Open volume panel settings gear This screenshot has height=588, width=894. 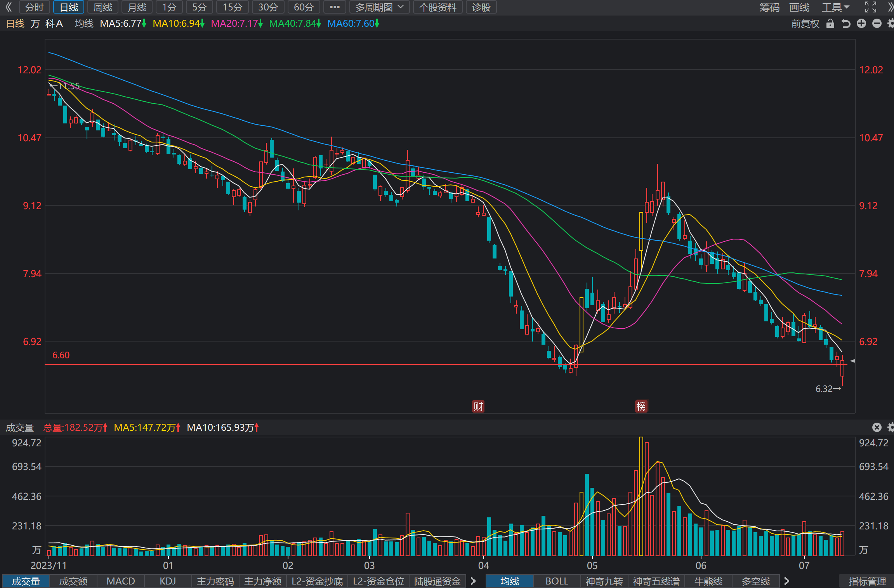tap(891, 427)
